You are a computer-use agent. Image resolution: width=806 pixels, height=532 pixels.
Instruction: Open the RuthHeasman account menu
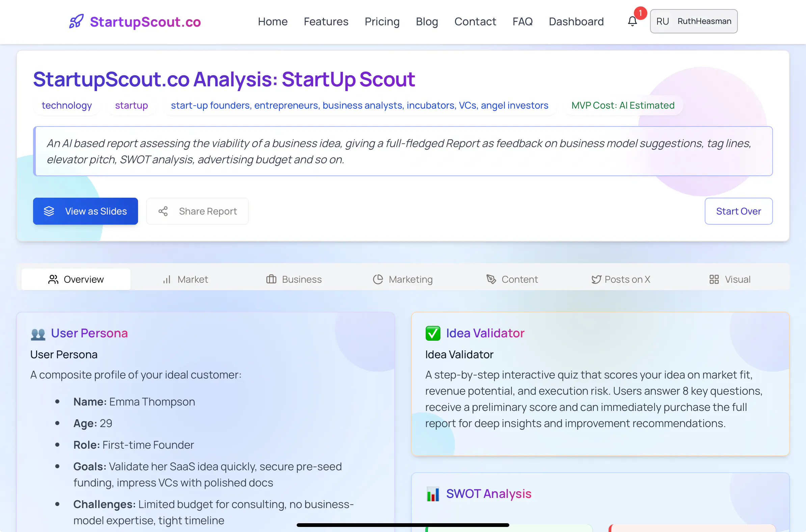(x=694, y=21)
